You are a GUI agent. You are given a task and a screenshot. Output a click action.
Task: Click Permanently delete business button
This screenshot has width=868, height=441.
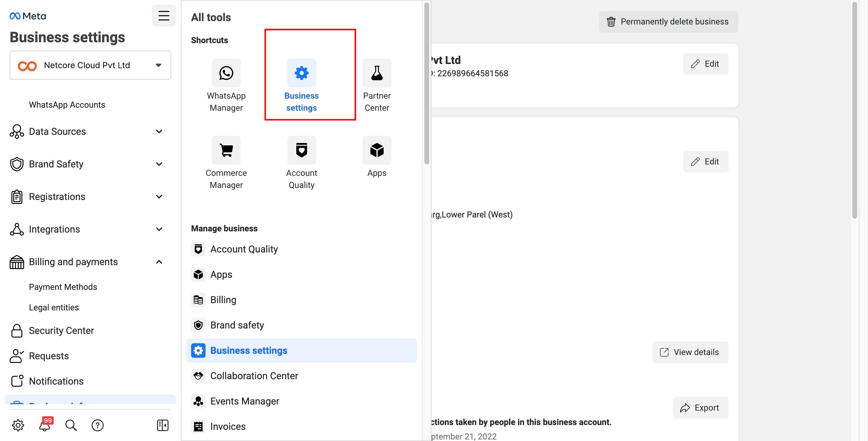[668, 22]
